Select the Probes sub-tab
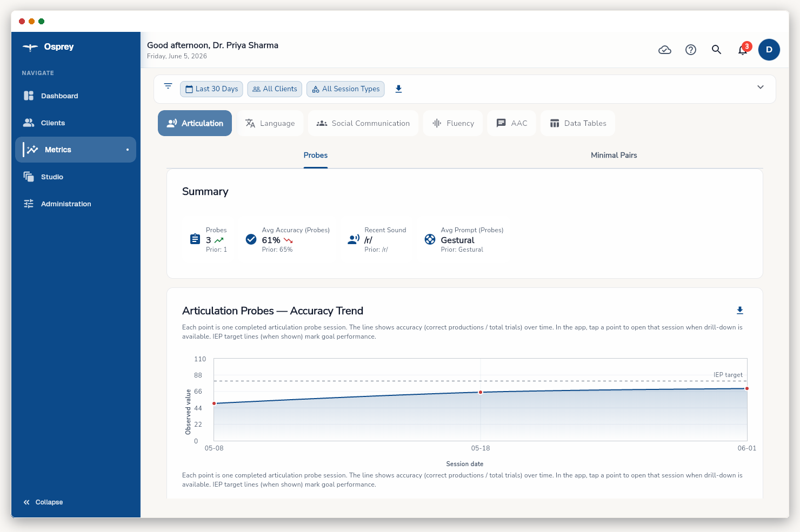This screenshot has height=532, width=800. [316, 155]
